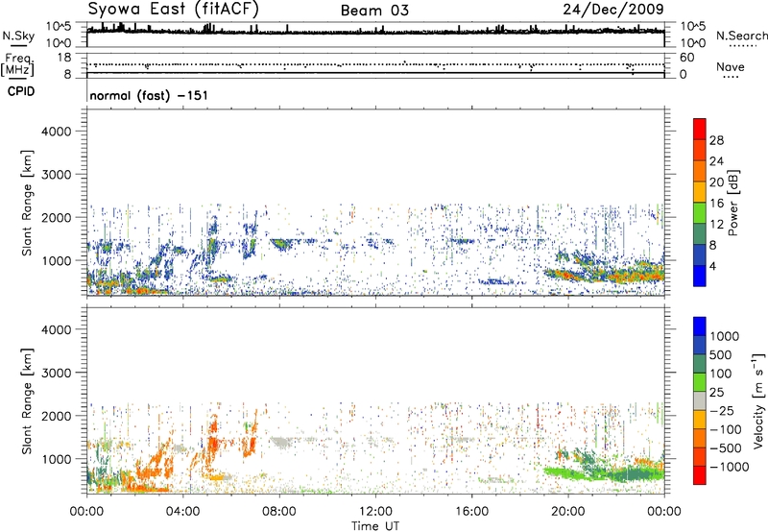Click the 4 dB label on power scale
Image resolution: width=768 pixels, height=532 pixels.
pos(712,267)
